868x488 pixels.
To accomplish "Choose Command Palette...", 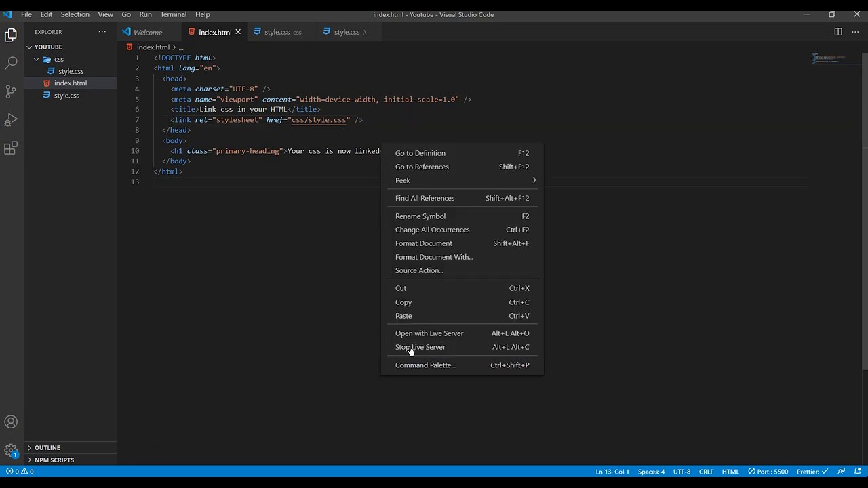I will pos(462,365).
